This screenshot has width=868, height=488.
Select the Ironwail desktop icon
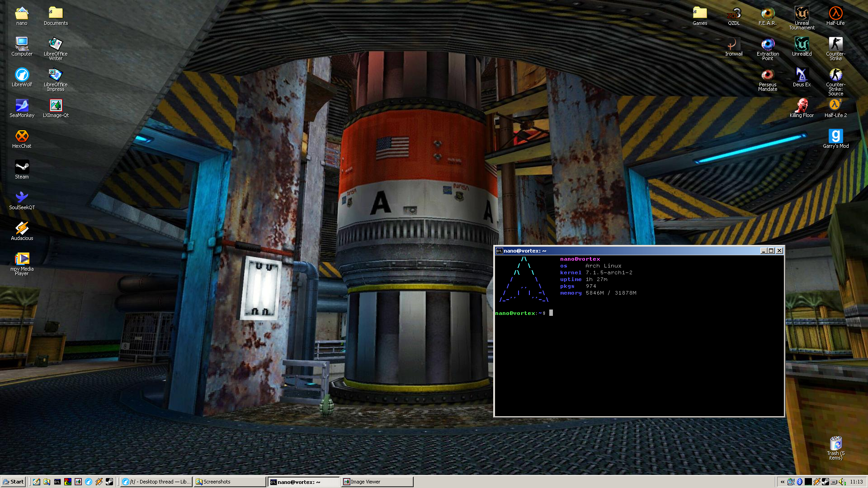[734, 47]
